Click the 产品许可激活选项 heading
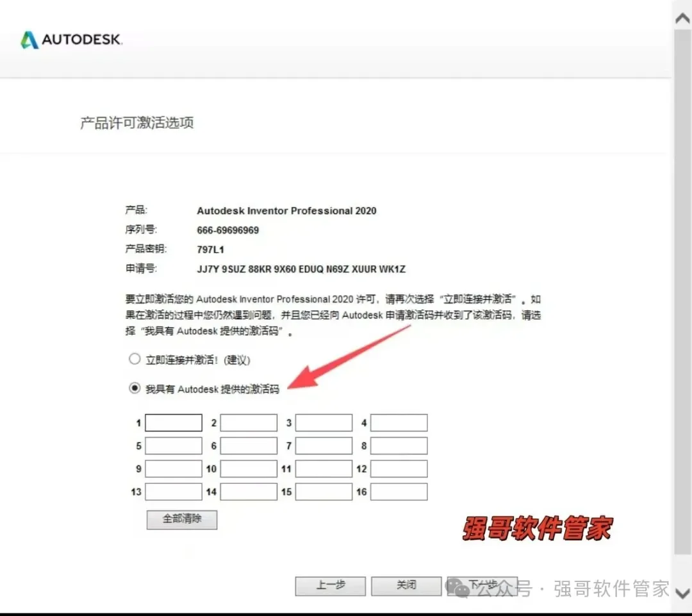The width and height of the screenshot is (692, 616). [137, 122]
